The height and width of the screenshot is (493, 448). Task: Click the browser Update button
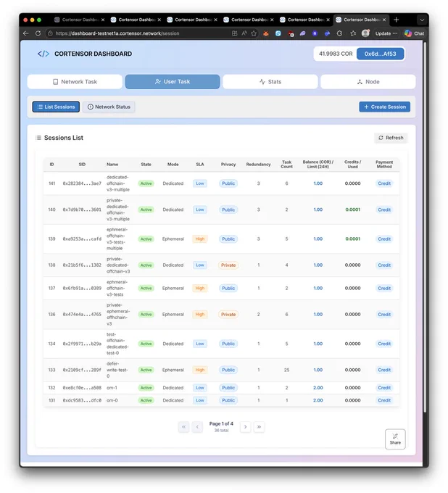pyautogui.click(x=386, y=33)
